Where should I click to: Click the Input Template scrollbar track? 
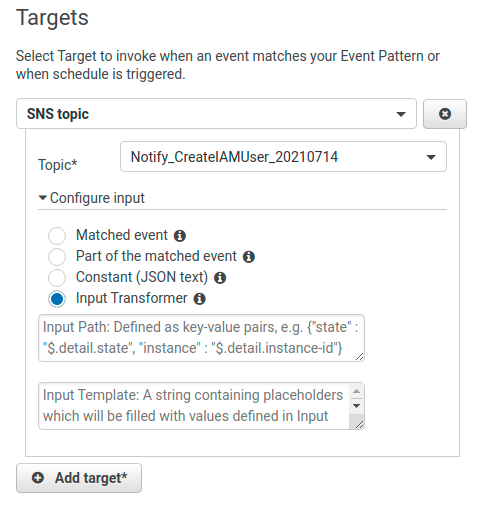357,417
